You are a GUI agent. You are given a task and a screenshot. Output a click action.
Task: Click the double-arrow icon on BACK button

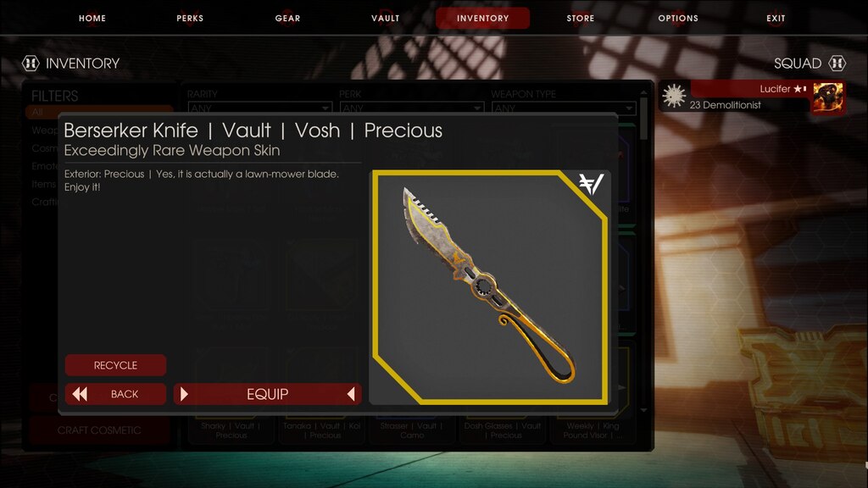pos(80,394)
